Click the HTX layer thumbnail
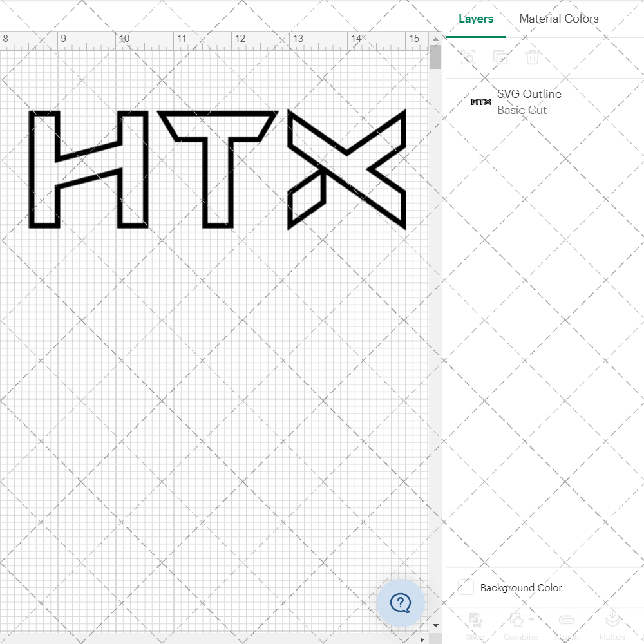Screen dimensions: 644x644 (480, 102)
